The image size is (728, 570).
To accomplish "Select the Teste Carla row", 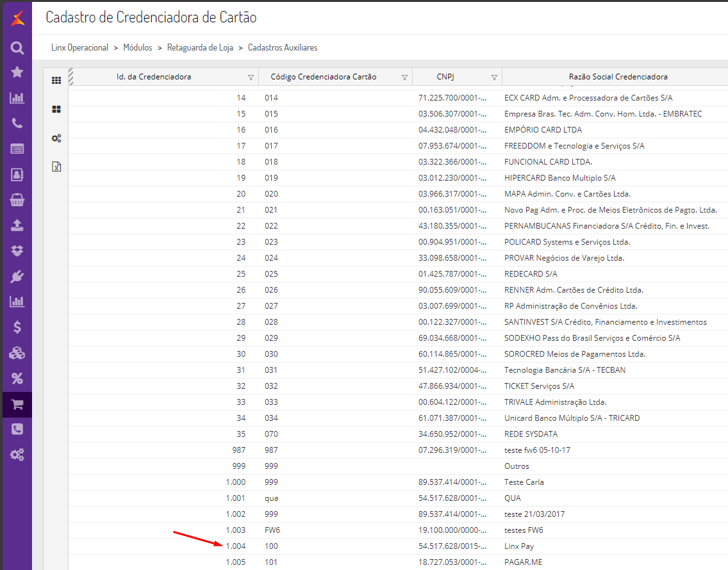I will click(x=398, y=482).
